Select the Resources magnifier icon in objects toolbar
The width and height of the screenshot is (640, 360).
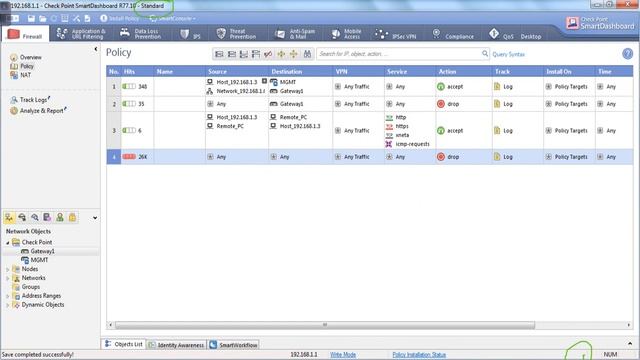coord(35,218)
